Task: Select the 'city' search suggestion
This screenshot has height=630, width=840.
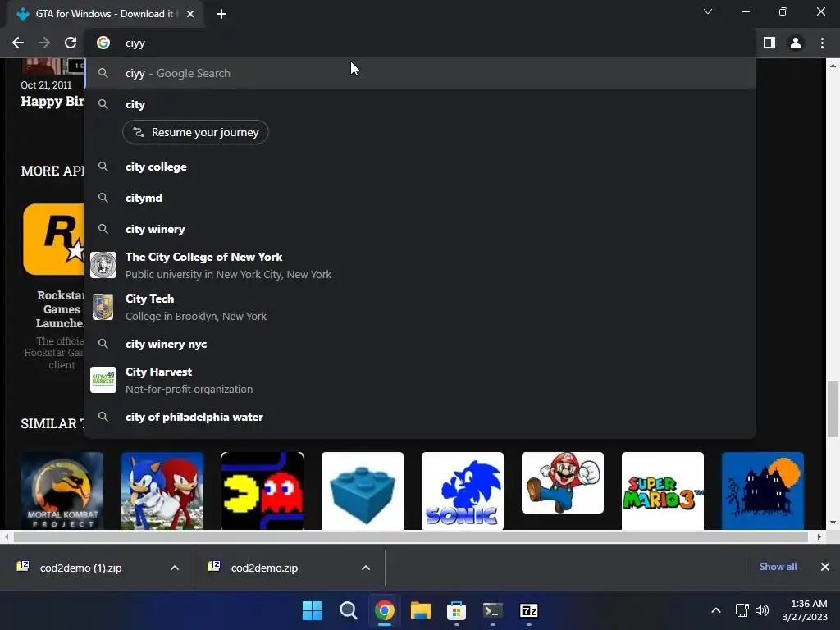Action: click(420, 104)
